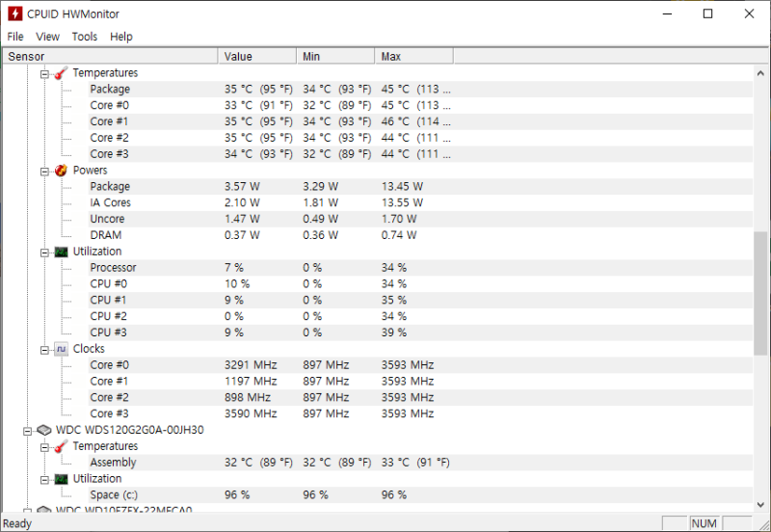The height and width of the screenshot is (532, 771).
Task: Click the Powers flame icon
Action: coord(61,171)
